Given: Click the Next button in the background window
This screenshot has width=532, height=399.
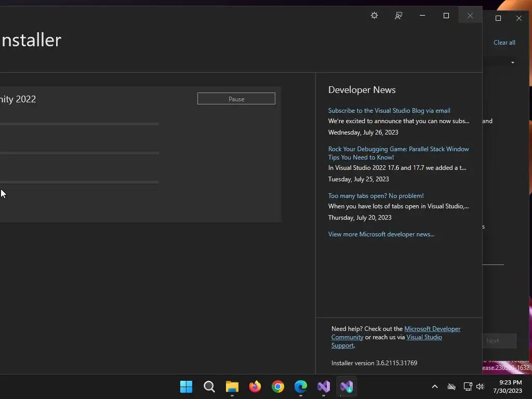Looking at the screenshot, I should [499, 341].
